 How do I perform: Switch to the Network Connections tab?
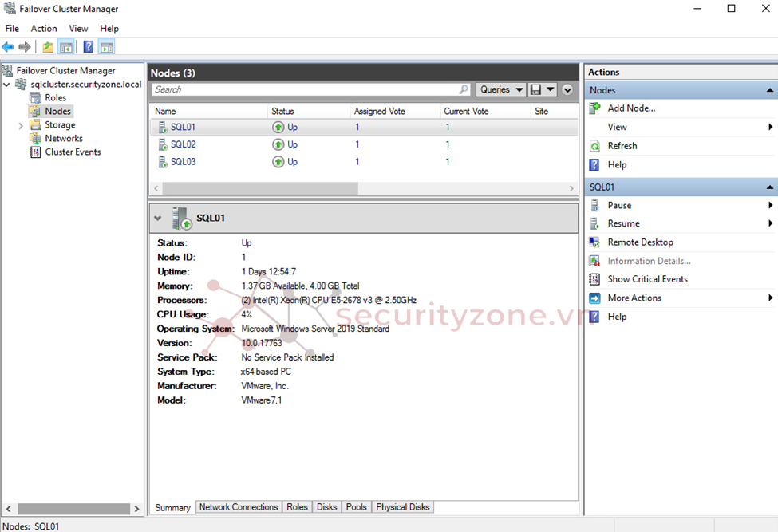(x=239, y=507)
